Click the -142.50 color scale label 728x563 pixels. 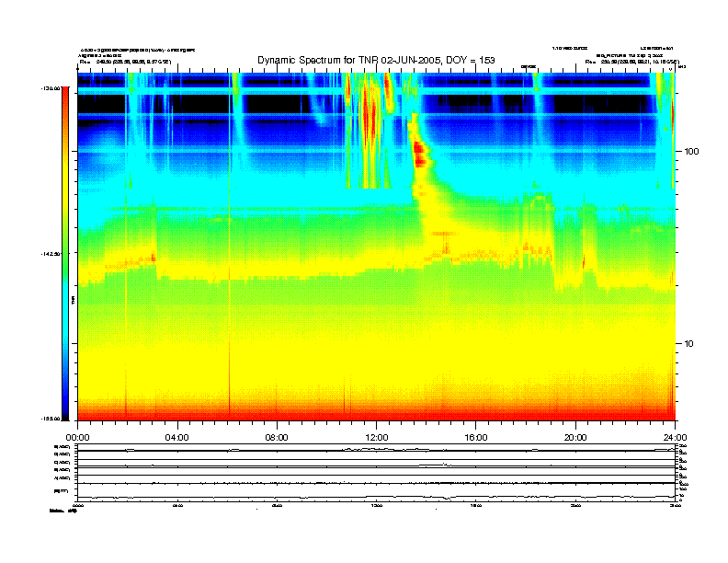51,254
